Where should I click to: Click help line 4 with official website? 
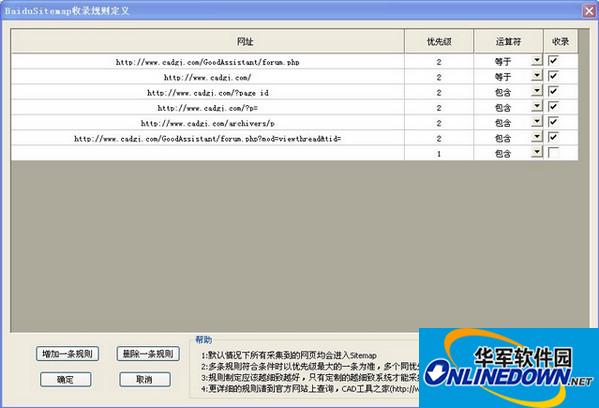[310, 389]
